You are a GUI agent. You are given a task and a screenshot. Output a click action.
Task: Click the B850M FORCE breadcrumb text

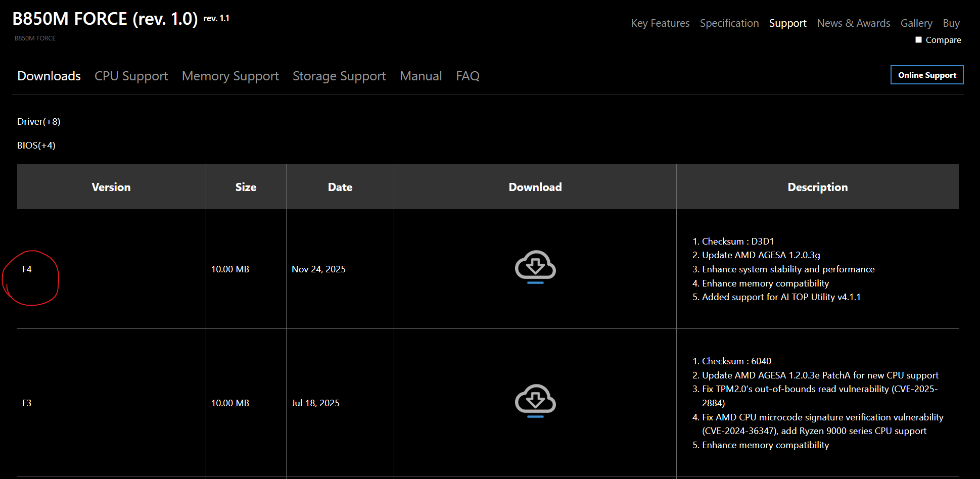click(35, 38)
